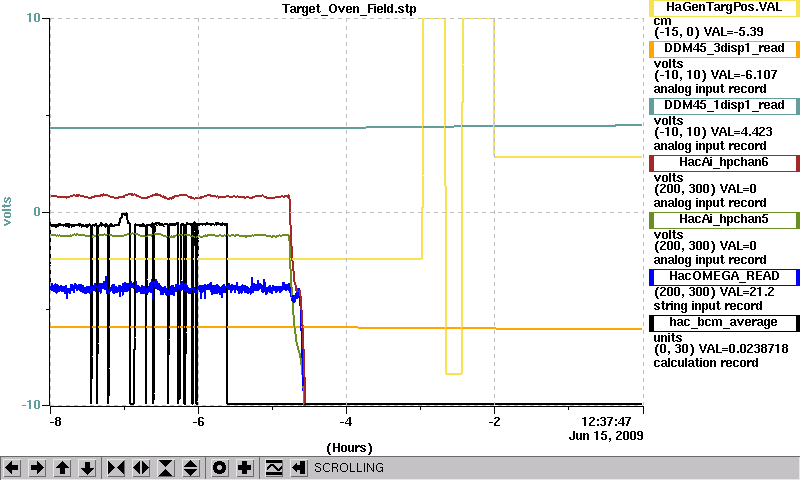Select the DDM45_3disp1_read legend entry
Screen dimensions: 800x480
[x=724, y=48]
